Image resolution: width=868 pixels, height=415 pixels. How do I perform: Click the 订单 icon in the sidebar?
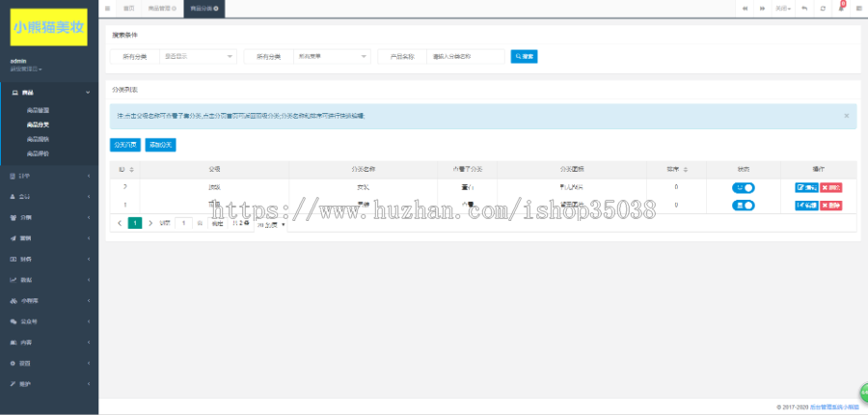[14, 176]
